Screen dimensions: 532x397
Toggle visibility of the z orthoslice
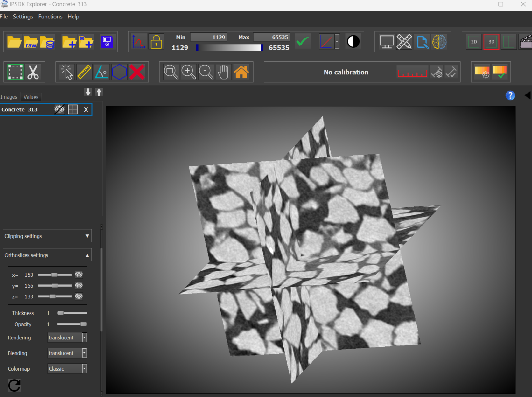[79, 296]
